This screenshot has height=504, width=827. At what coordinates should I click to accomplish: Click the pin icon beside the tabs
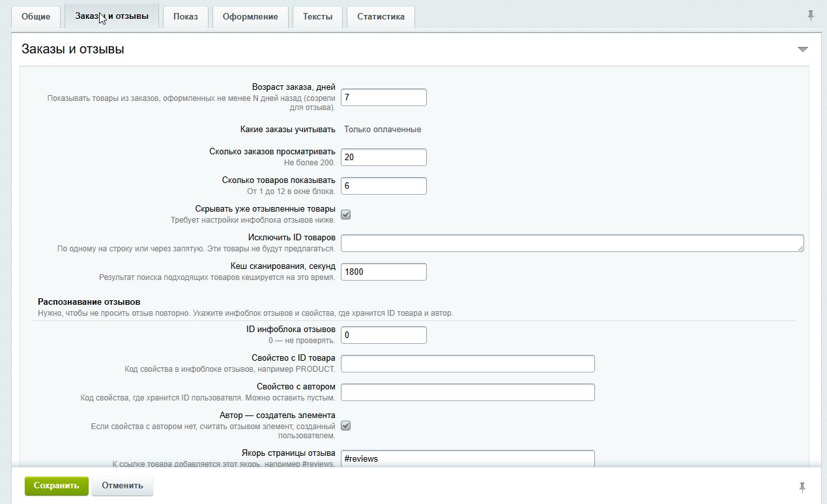[811, 16]
